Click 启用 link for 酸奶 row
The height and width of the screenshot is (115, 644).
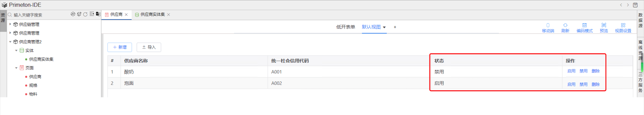pyautogui.click(x=571, y=71)
